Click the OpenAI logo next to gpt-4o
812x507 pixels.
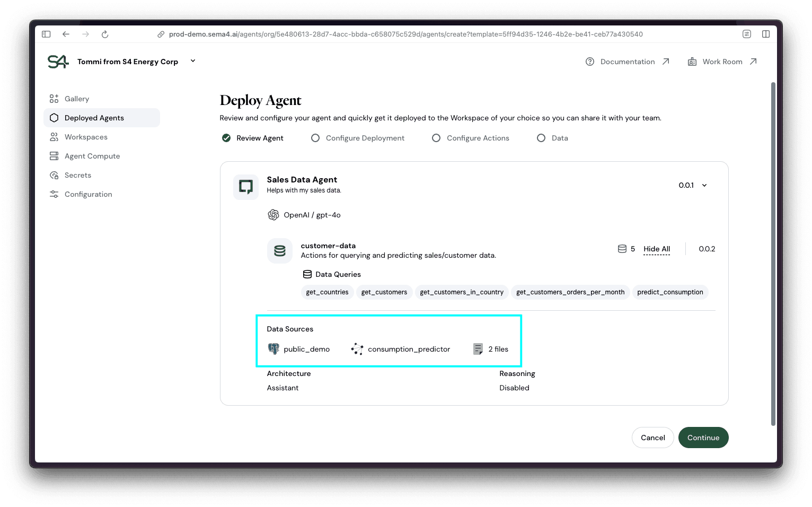tap(273, 215)
